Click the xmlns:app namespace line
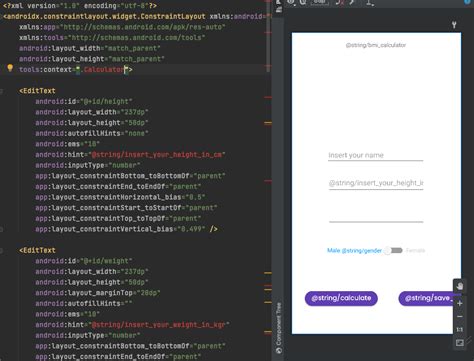 click(x=122, y=27)
